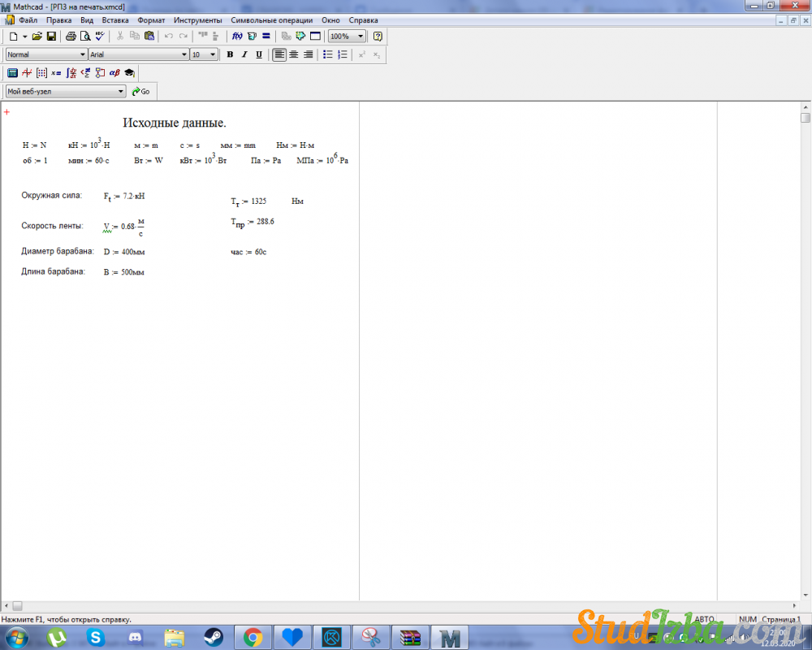Open the 100% zoom dropdown
This screenshot has height=650, width=812.
point(361,37)
